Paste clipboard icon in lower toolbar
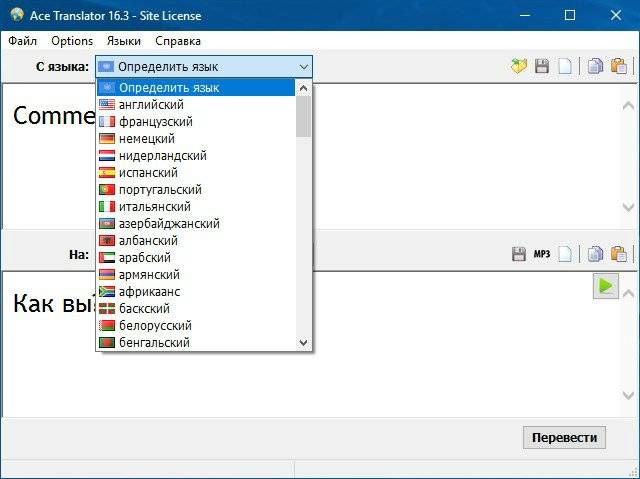 (x=619, y=254)
